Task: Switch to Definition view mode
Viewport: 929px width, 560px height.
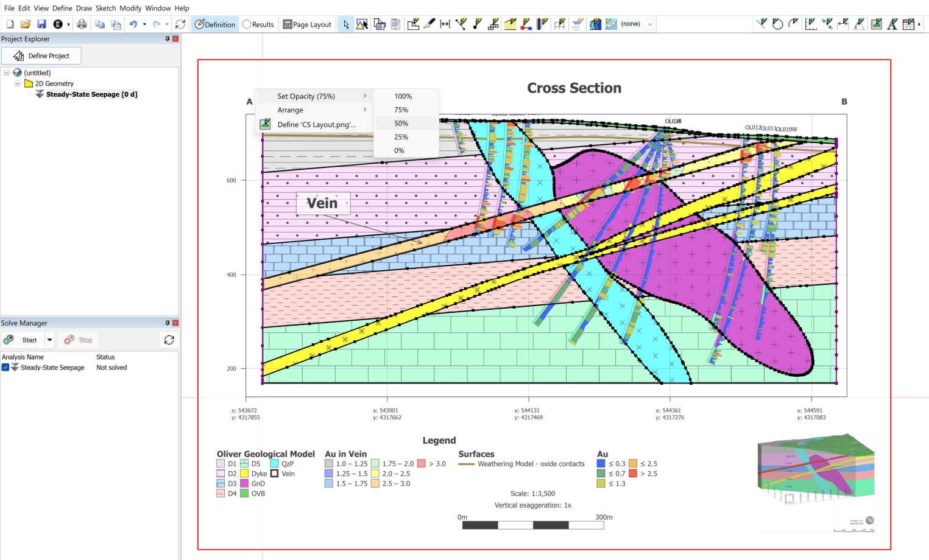Action: pyautogui.click(x=215, y=24)
